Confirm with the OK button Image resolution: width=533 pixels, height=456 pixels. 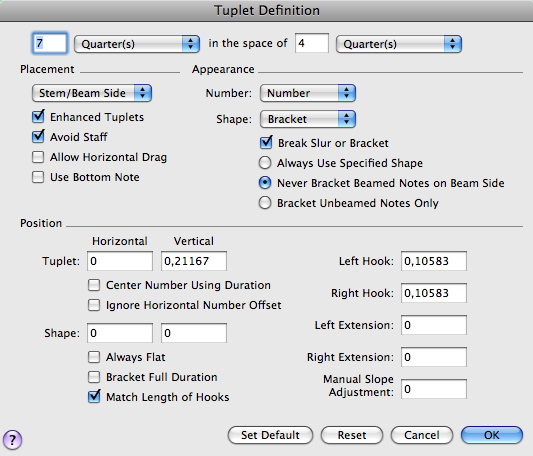tap(492, 435)
